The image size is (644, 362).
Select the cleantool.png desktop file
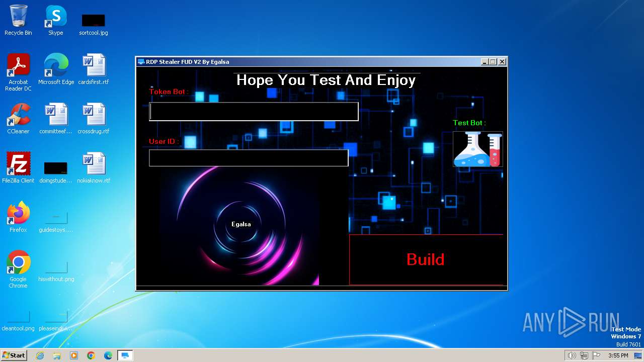click(18, 320)
